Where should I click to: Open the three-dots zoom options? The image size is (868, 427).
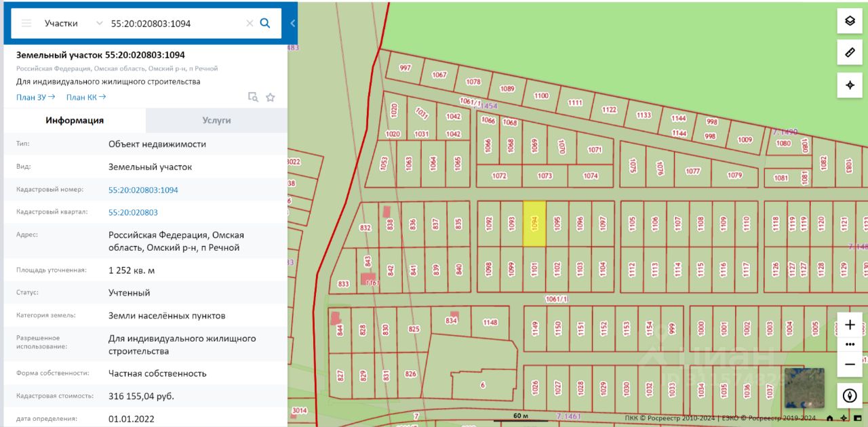click(850, 344)
